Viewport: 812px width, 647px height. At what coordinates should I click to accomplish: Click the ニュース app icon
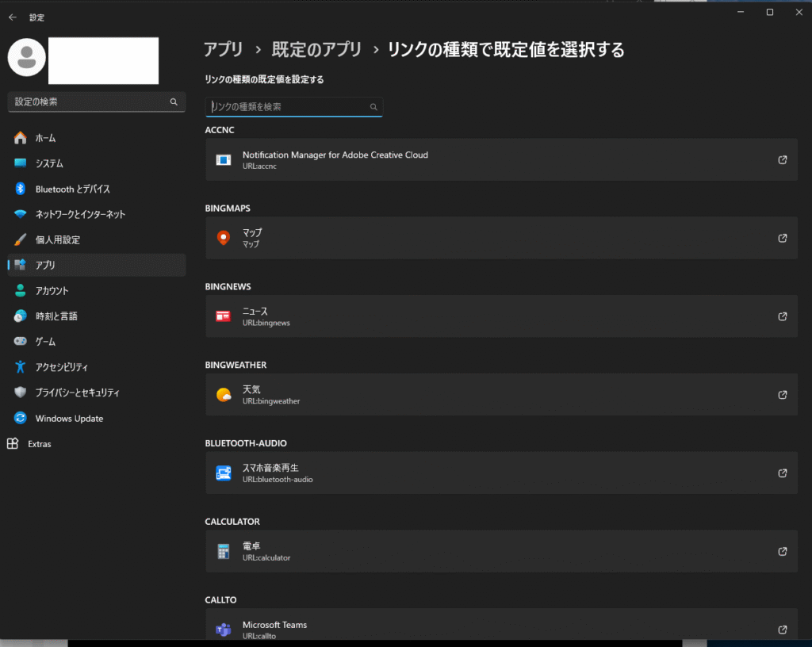coord(223,316)
